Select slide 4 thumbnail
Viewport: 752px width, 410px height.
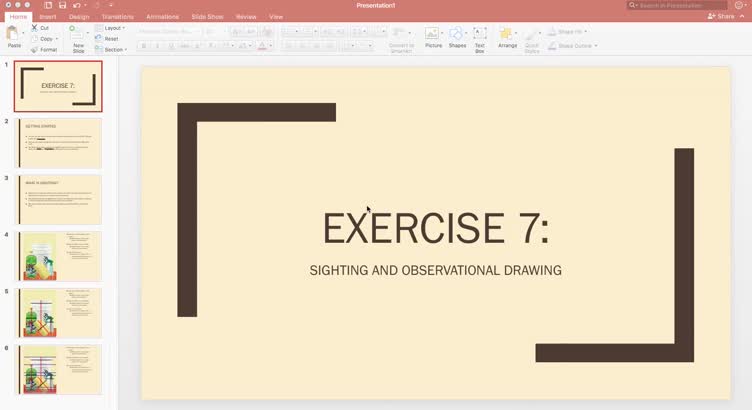(x=60, y=256)
